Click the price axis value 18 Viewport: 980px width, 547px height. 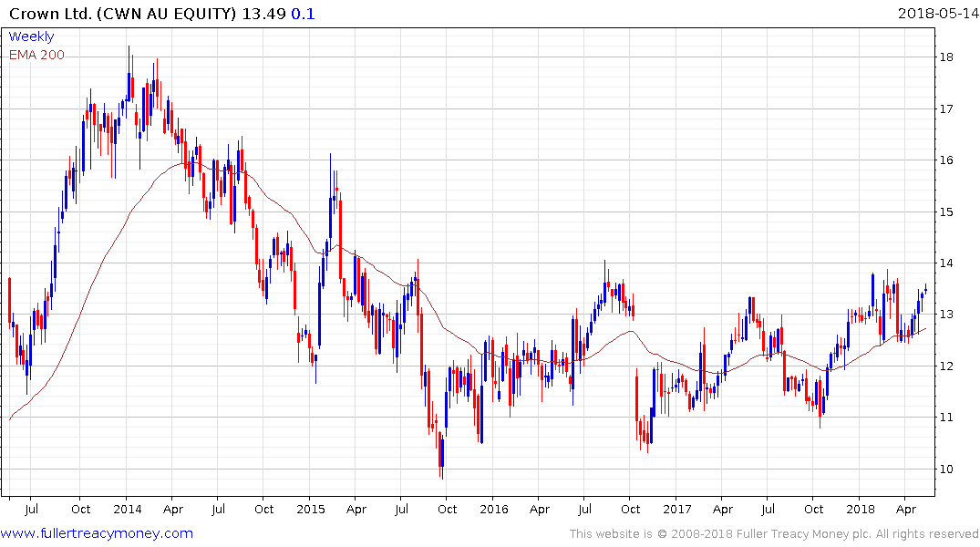click(945, 57)
